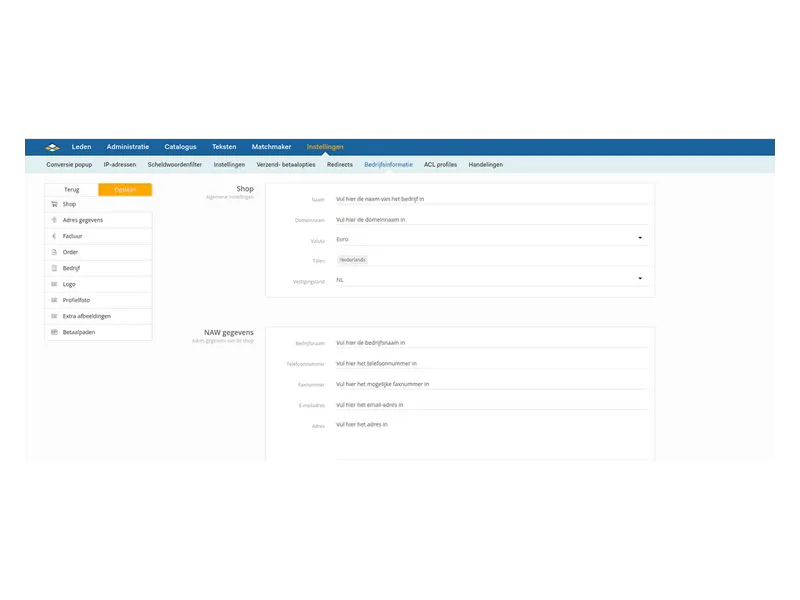Click the card icon beside Betaalpaden
This screenshot has height=600, width=800.
pos(54,332)
